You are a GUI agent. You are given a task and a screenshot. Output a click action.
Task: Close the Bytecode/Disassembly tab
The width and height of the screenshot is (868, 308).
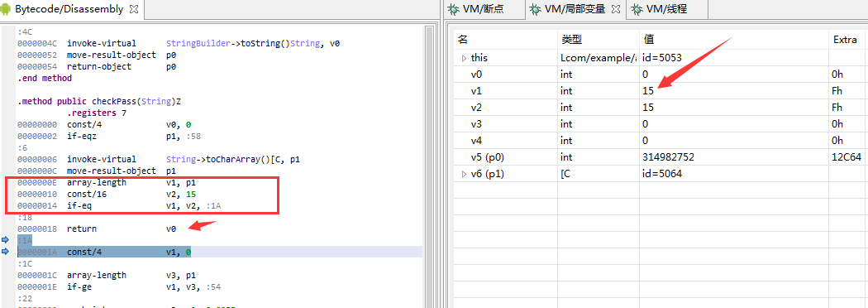click(x=133, y=9)
